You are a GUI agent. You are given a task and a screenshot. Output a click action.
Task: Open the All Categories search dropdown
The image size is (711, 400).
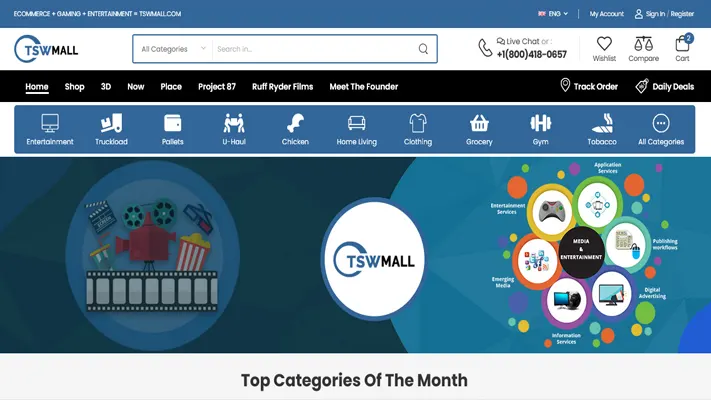pos(173,49)
